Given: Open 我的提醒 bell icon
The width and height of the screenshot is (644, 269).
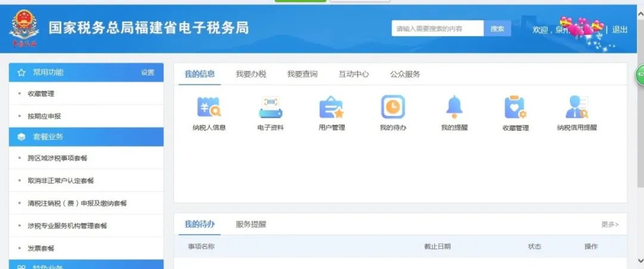Looking at the screenshot, I should [x=454, y=107].
